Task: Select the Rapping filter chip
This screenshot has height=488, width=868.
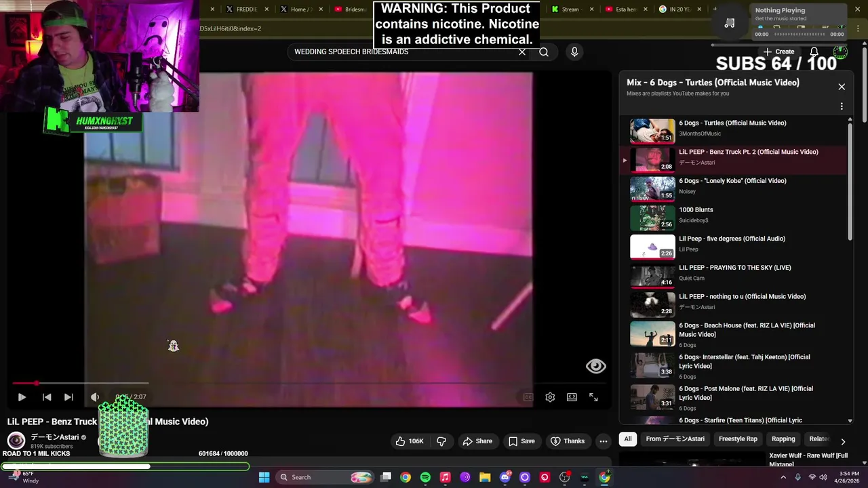Action: click(x=783, y=439)
